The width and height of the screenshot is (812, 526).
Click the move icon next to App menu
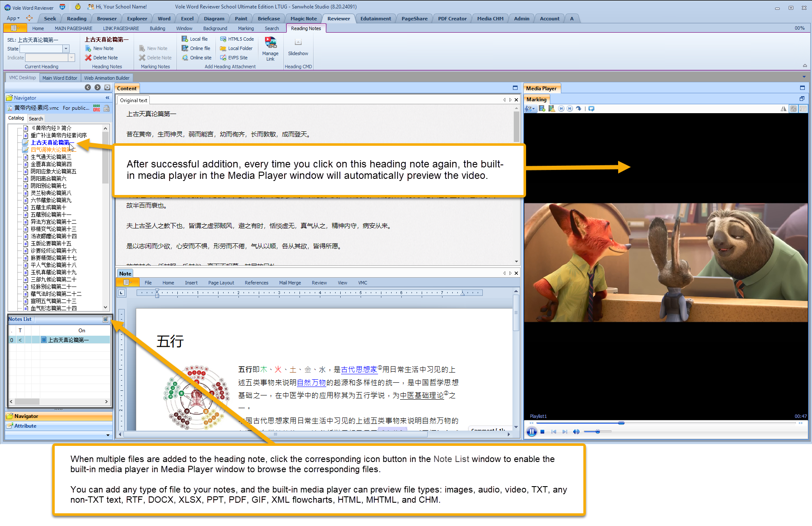pos(29,18)
